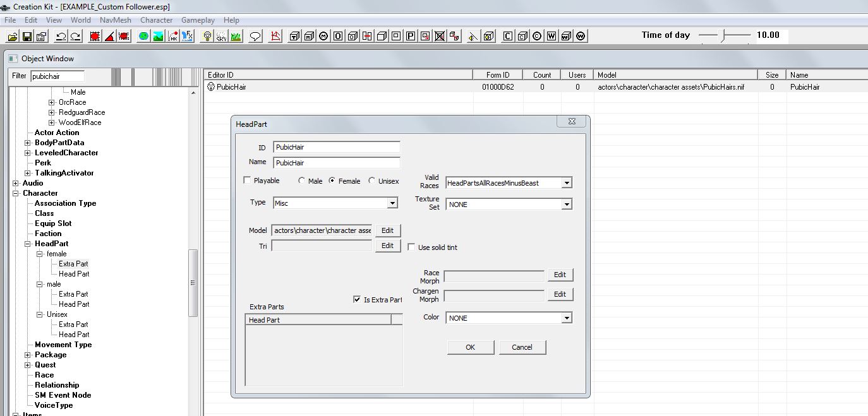Screen dimensions: 868x416
Task: Open the Valid Races dropdown
Action: tap(566, 183)
